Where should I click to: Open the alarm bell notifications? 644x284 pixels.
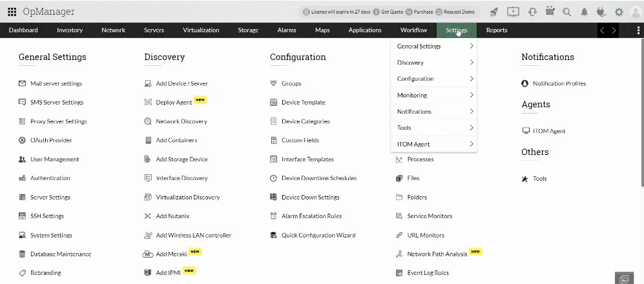click(x=585, y=12)
